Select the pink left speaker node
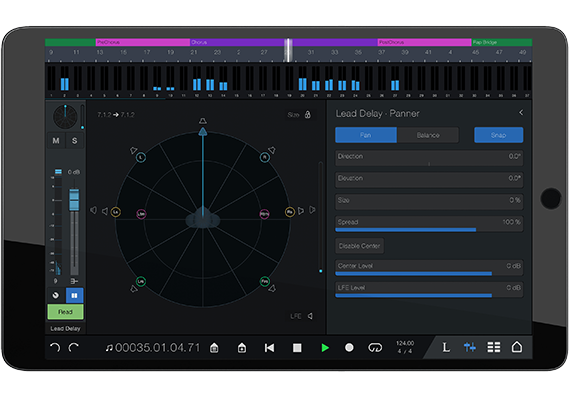This screenshot has width=569, height=397. 141,214
